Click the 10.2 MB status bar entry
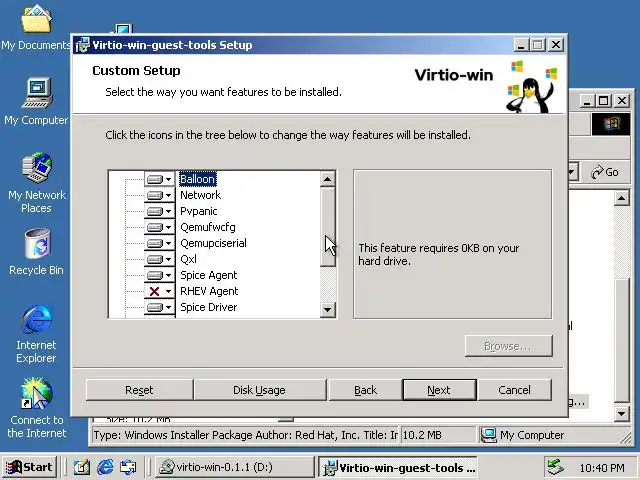Image resolution: width=640 pixels, height=480 pixels. coord(438,435)
